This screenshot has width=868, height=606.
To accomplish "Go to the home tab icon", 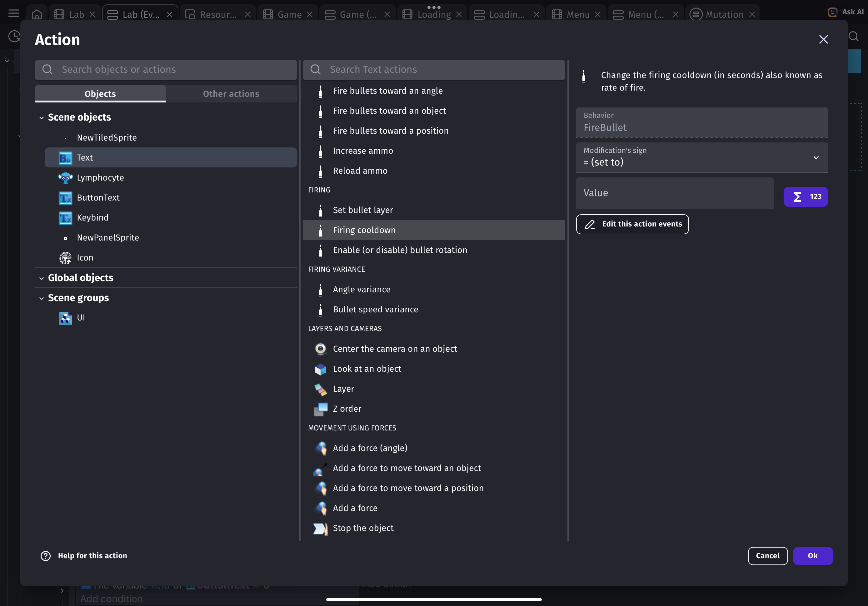I will (37, 14).
